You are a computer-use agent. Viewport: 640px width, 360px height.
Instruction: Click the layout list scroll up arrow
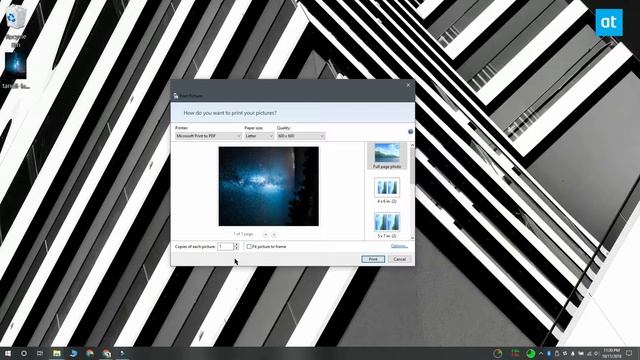click(412, 145)
